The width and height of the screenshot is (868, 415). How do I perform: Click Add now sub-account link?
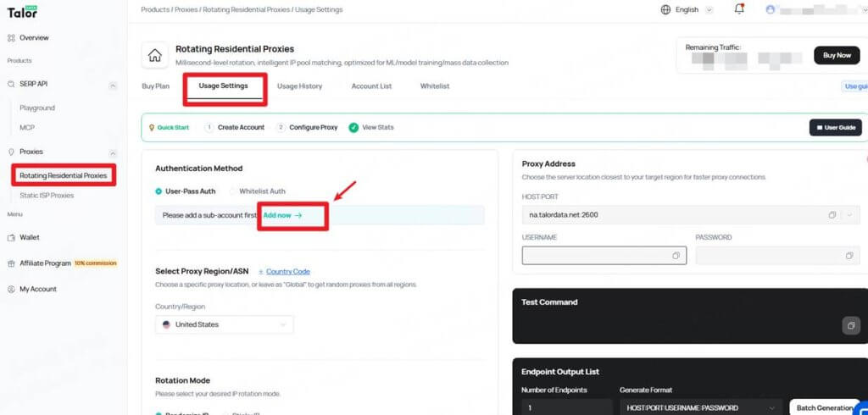(x=282, y=215)
